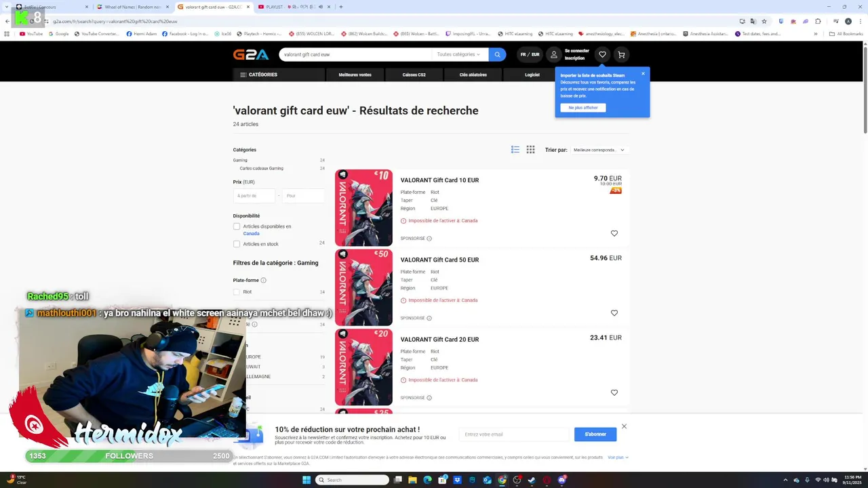
Task: Click 'Se connecter' link
Action: [577, 51]
